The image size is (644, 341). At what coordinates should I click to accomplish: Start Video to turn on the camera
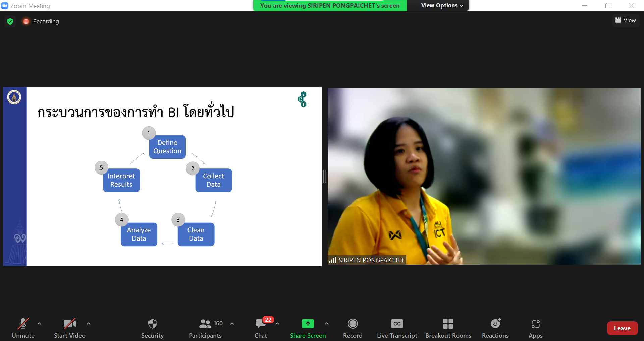coord(69,328)
